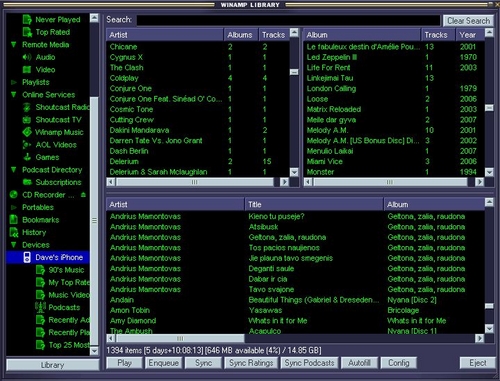Click the Sync button

tap(203, 363)
